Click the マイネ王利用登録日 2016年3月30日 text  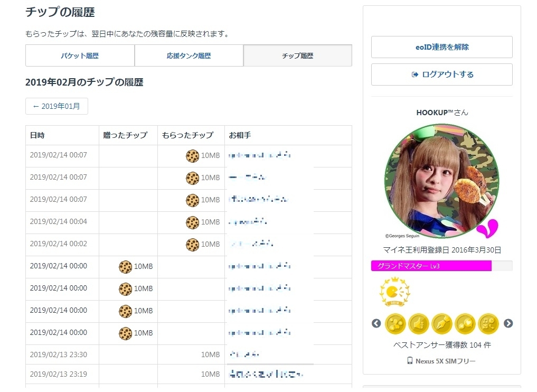click(x=442, y=250)
